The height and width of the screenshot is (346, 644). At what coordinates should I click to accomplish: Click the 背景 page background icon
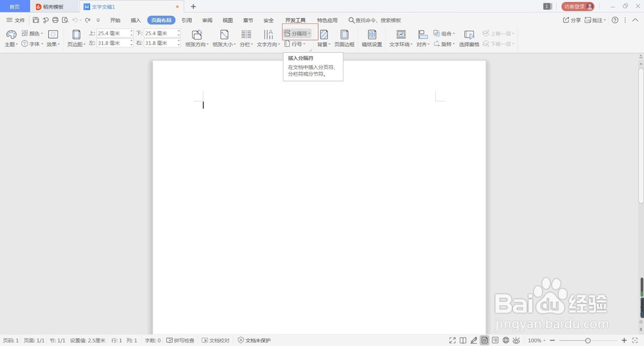click(x=324, y=35)
